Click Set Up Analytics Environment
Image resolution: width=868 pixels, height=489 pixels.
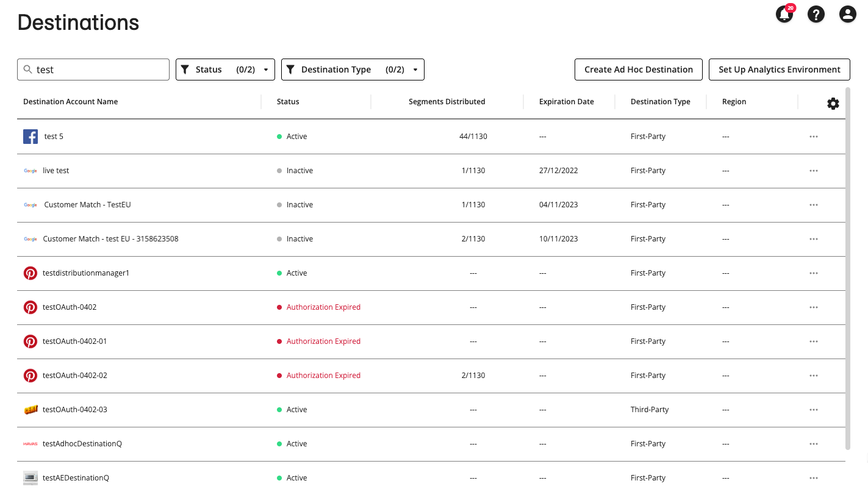(x=780, y=70)
